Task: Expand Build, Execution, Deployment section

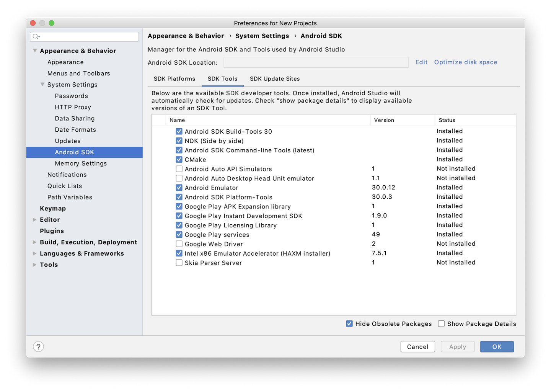Action: point(35,242)
